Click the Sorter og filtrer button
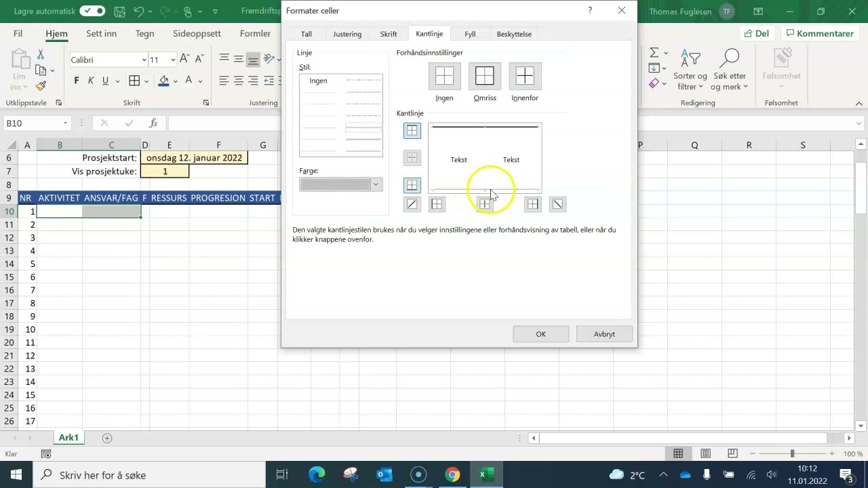 click(691, 70)
